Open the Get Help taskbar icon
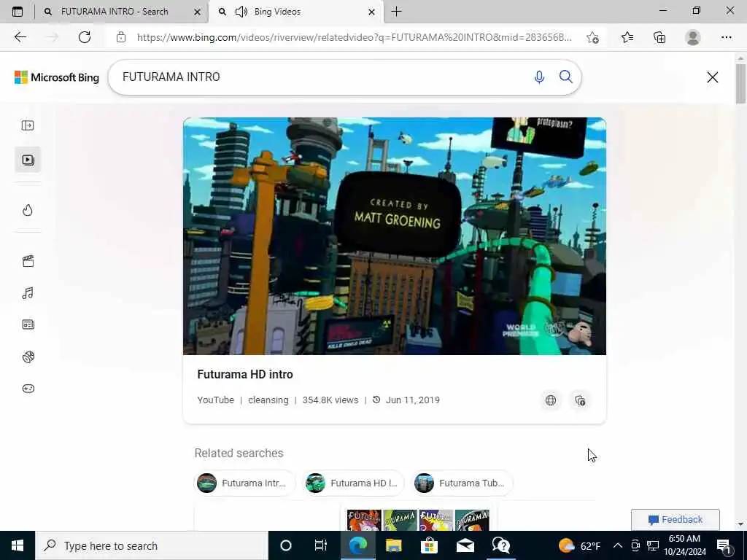Image resolution: width=747 pixels, height=560 pixels. click(500, 545)
